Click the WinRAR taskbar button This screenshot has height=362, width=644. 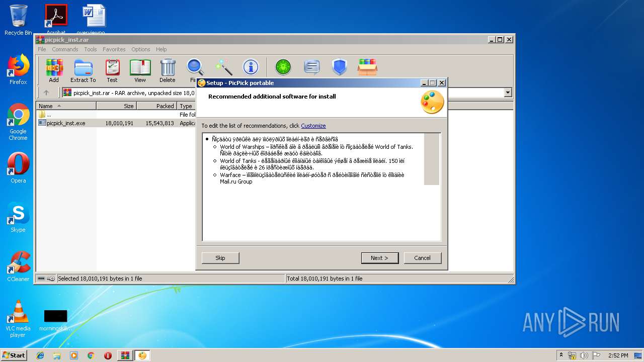[125, 355]
